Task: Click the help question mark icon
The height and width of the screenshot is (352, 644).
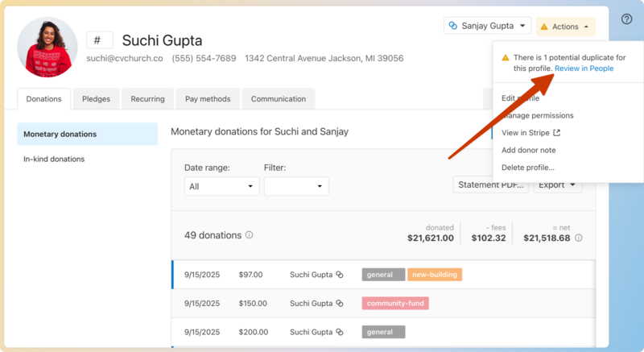Action: 627,19
